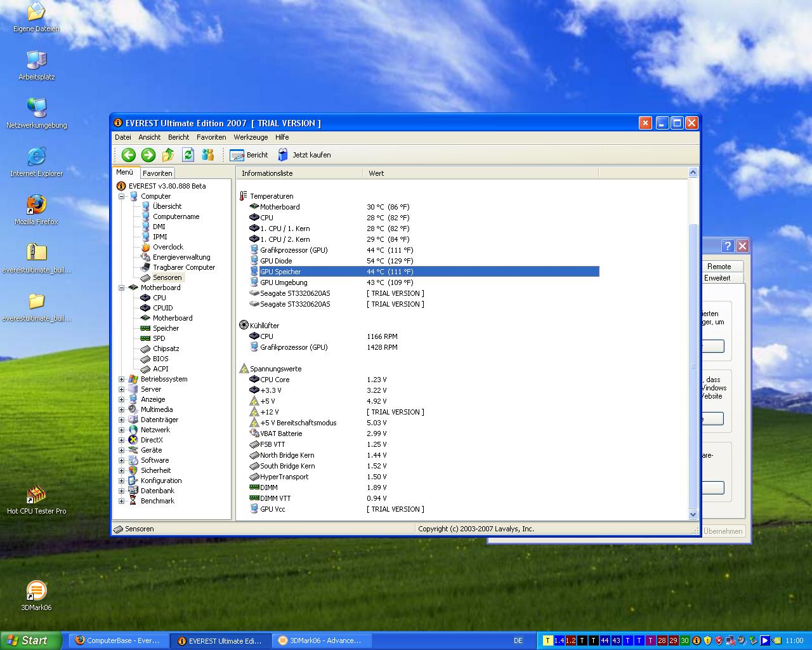Open the Internet Explorer desktop icon
This screenshot has width=812, height=650.
coord(36,162)
